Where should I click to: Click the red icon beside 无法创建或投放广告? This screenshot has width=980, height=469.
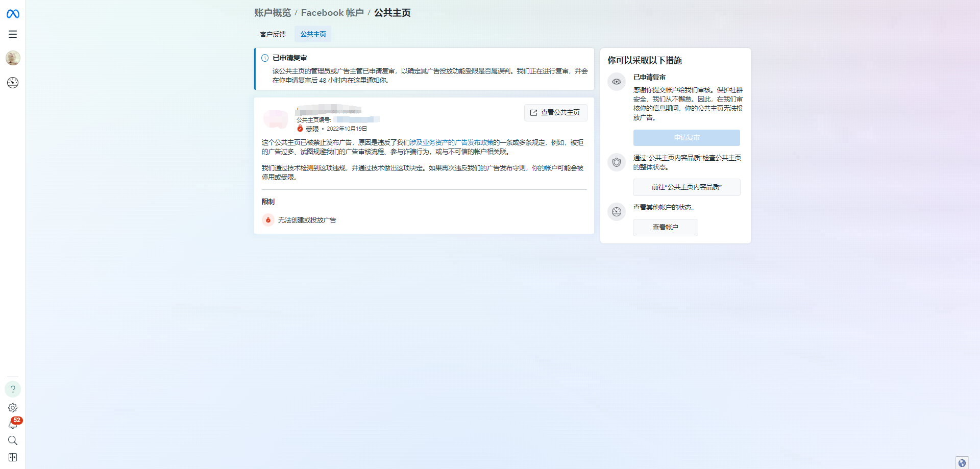pyautogui.click(x=268, y=220)
